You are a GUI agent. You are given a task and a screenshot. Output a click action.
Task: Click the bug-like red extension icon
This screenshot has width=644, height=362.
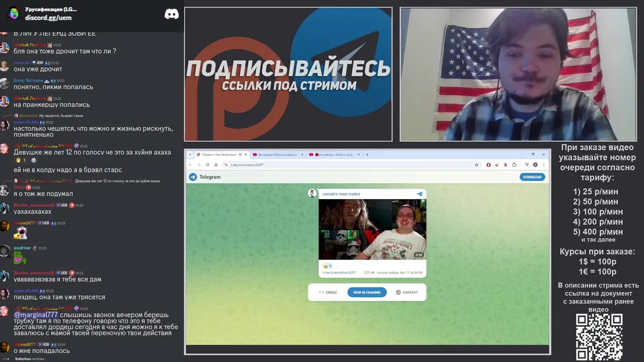(x=505, y=165)
